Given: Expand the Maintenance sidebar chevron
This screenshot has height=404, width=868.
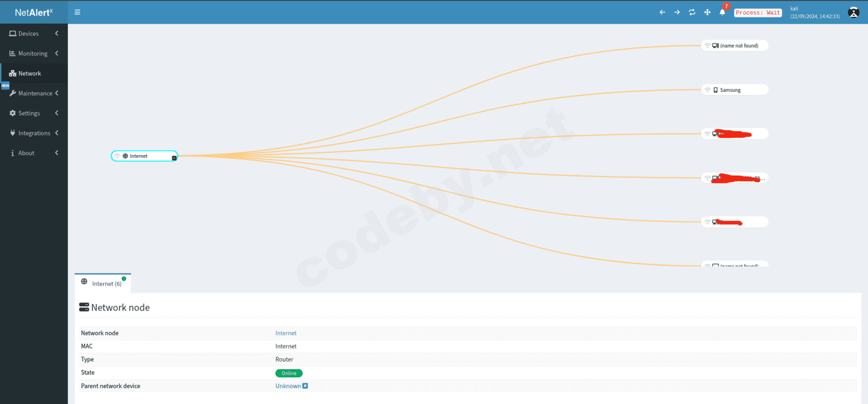Looking at the screenshot, I should click(56, 93).
